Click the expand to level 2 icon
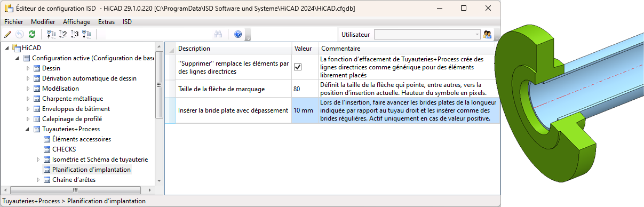Viewport: 644px width, 207px height. [63, 35]
